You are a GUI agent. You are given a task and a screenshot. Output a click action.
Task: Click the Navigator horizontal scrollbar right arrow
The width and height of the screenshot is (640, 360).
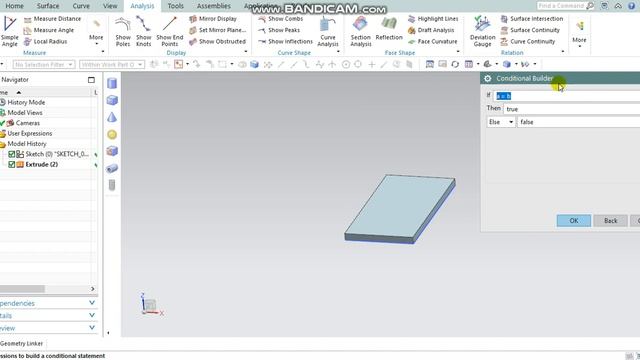[x=93, y=289]
